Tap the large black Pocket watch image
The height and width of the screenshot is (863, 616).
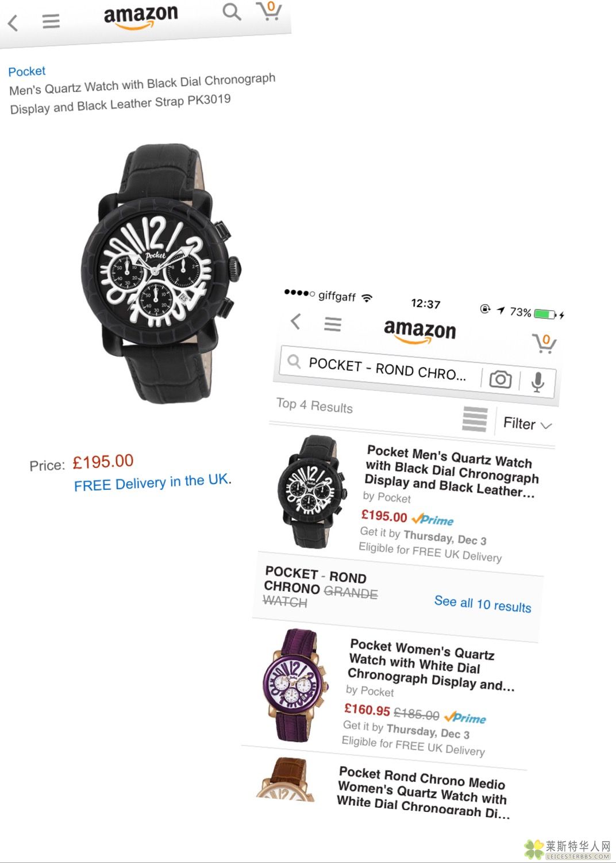[161, 273]
